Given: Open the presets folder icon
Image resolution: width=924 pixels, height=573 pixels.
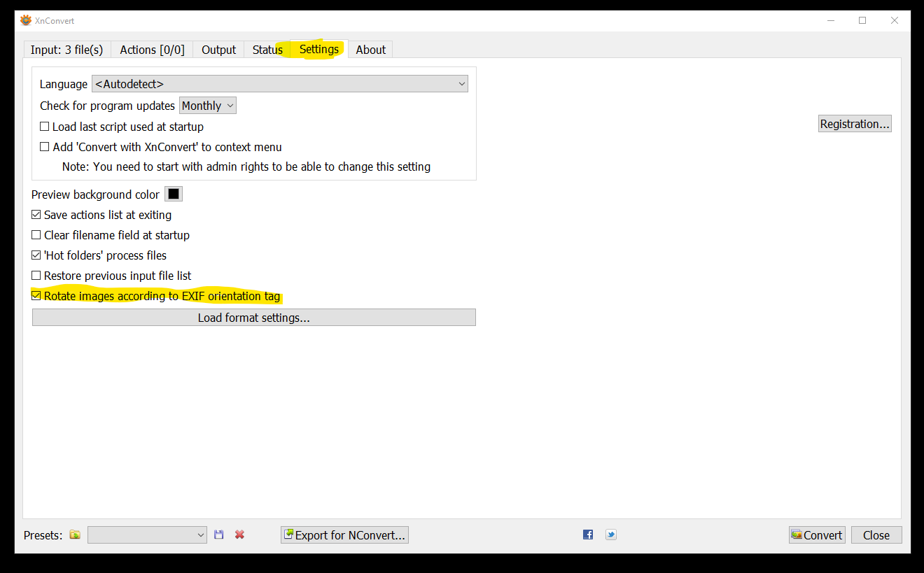Looking at the screenshot, I should pos(75,535).
